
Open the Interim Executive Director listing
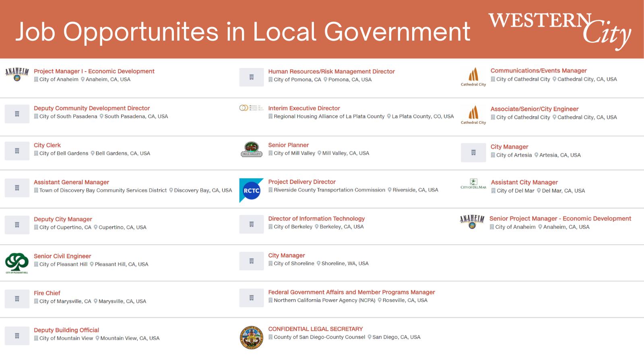(x=304, y=108)
